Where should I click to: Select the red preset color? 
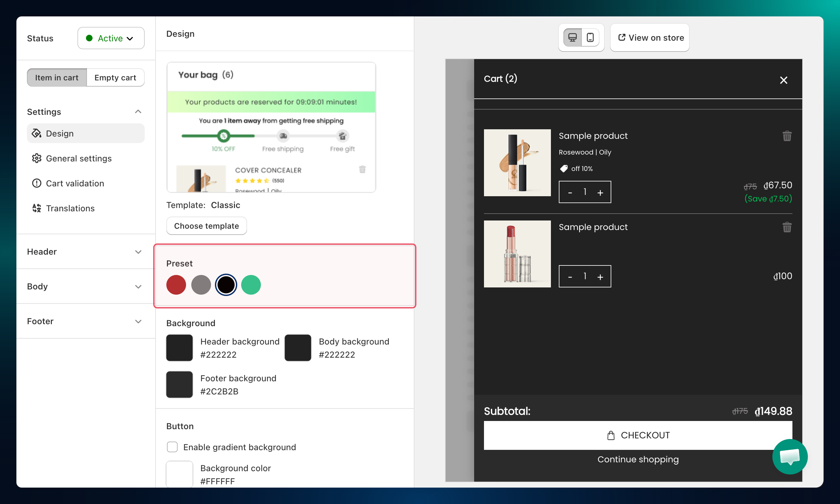tap(176, 284)
